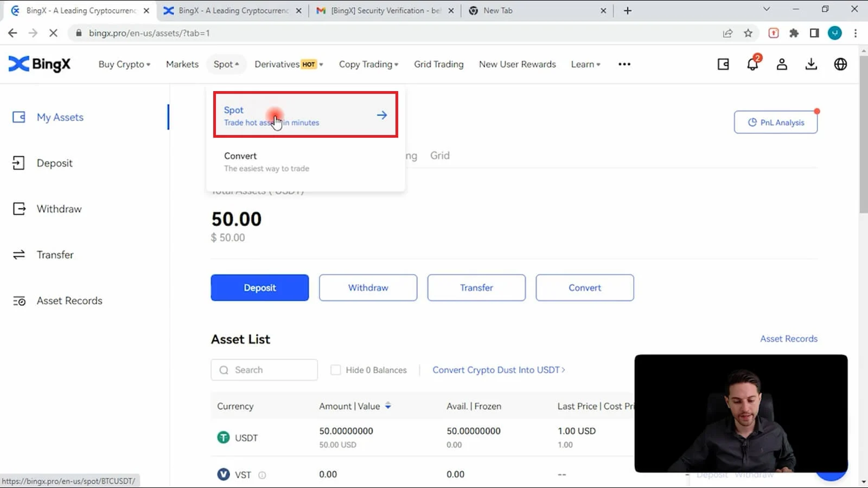
Task: Open the three-dots more menu in navbar
Action: coord(624,64)
